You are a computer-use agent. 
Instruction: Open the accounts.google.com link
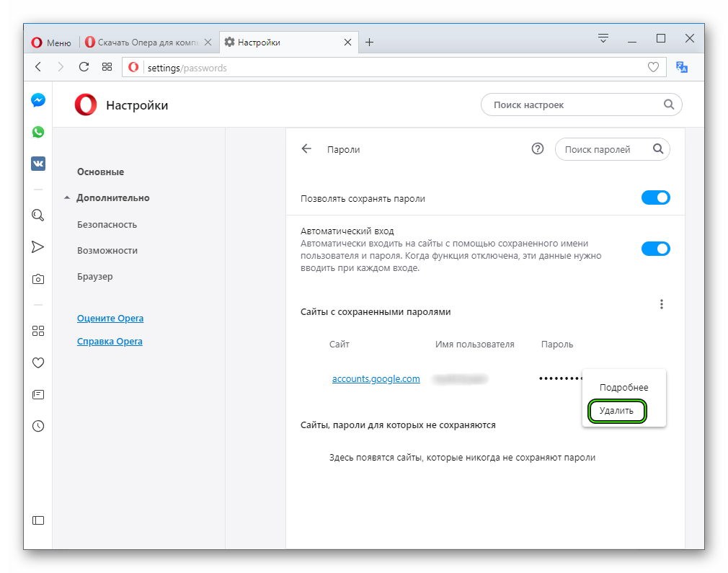tap(376, 379)
